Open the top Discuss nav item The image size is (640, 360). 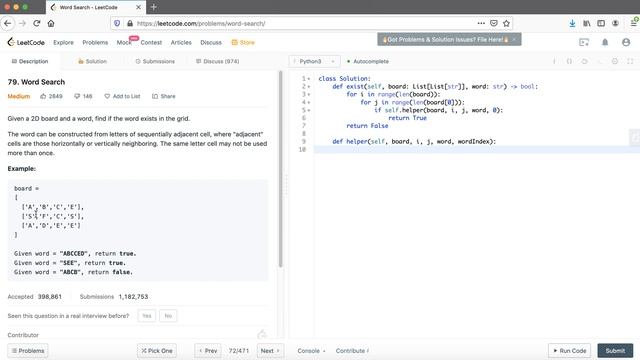pos(211,42)
